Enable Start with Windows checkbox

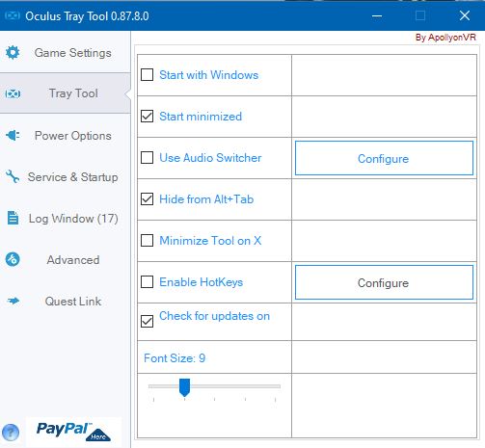(x=147, y=75)
